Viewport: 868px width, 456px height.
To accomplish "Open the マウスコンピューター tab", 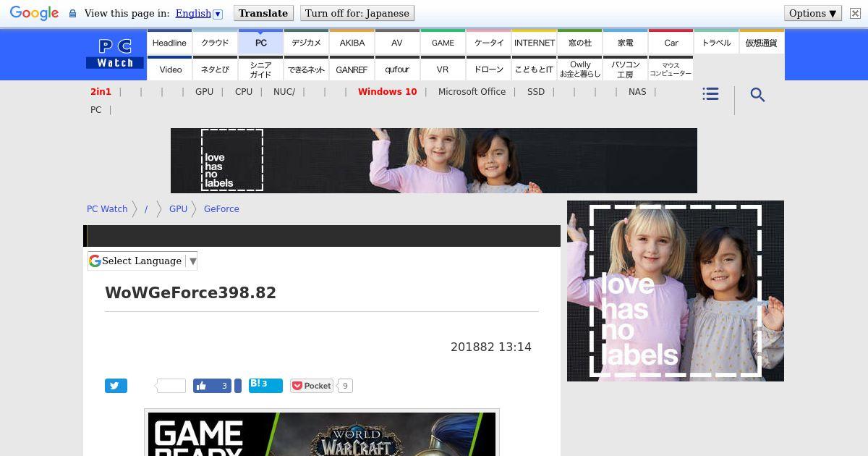I will (x=671, y=69).
